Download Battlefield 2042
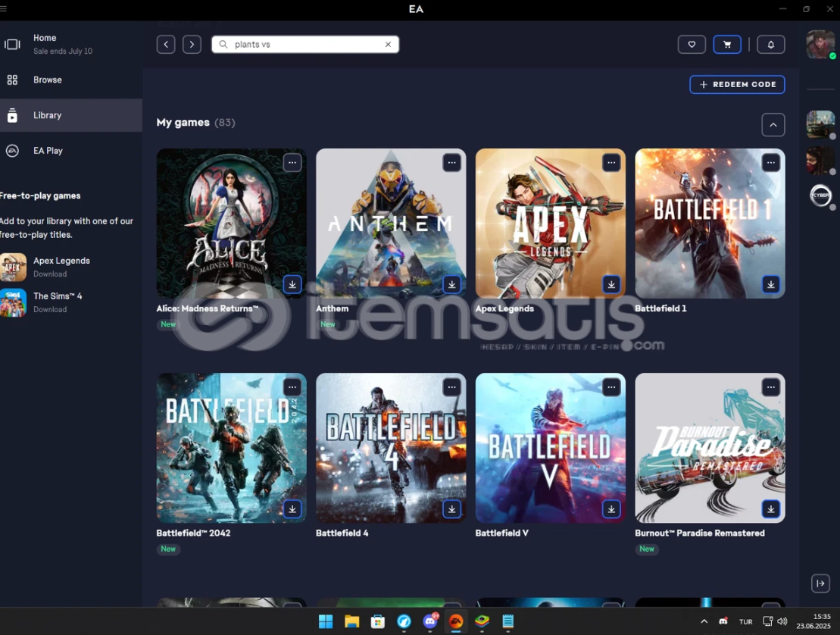Viewport: 840px width, 635px height. [x=292, y=508]
